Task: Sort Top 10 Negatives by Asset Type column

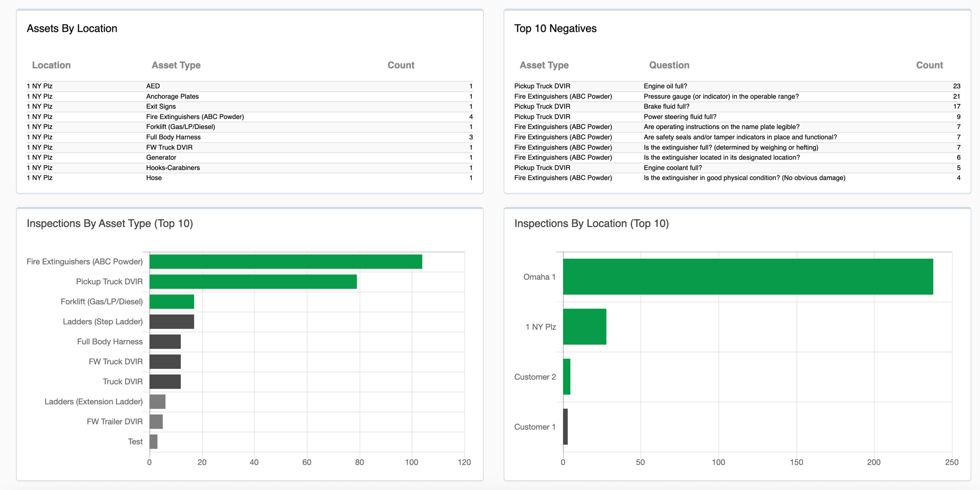Action: (x=544, y=65)
